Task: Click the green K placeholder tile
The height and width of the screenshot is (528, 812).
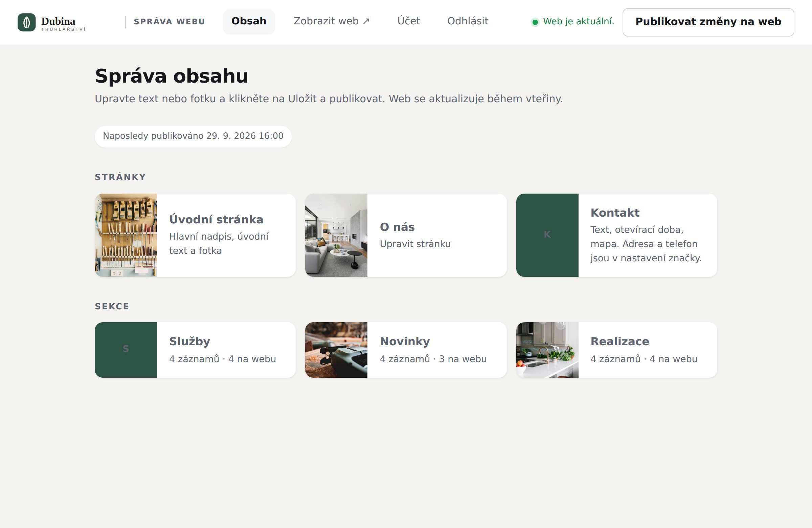Action: pos(547,235)
